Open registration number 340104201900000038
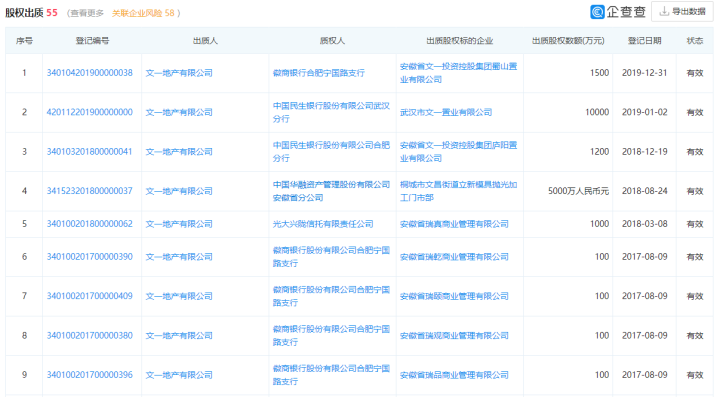The width and height of the screenshot is (720, 397). 90,73
